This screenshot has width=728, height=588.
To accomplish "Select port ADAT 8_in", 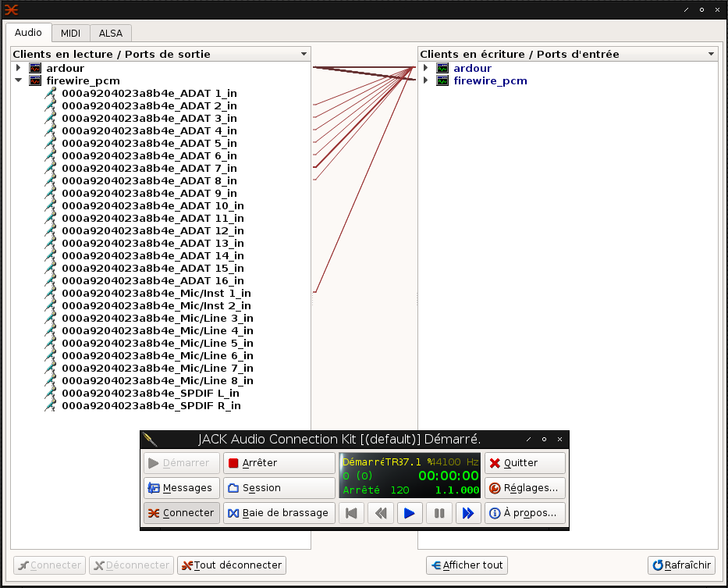I will point(150,181).
